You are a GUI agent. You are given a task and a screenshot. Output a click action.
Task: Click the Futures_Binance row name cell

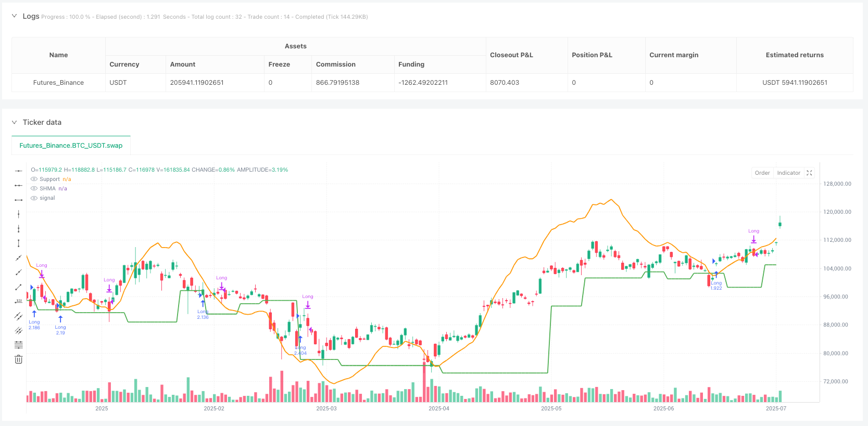click(x=58, y=83)
